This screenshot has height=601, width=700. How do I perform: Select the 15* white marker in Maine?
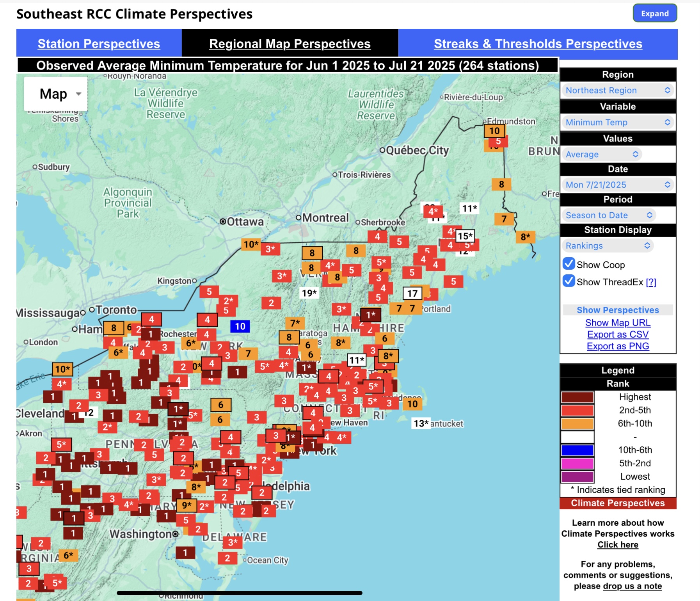pos(465,236)
